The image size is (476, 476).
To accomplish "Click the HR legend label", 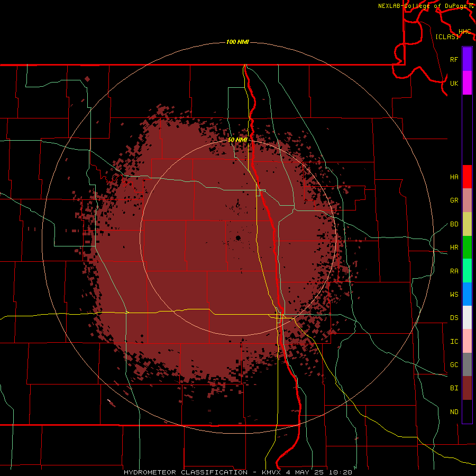I will [x=454, y=248].
